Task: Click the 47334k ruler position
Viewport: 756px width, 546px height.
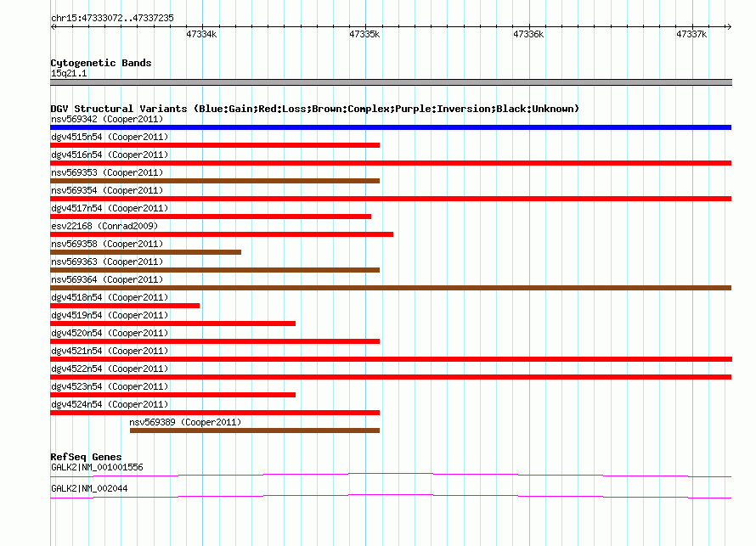Action: [201, 35]
